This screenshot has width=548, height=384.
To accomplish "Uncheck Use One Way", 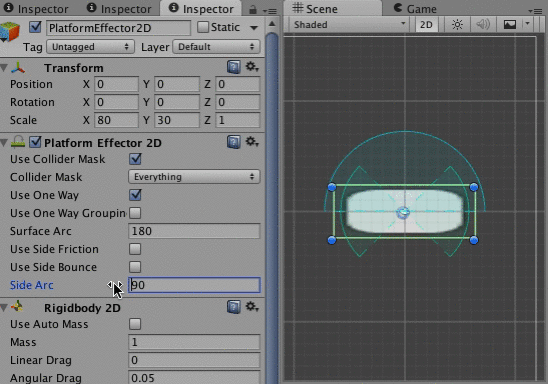I will 135,195.
